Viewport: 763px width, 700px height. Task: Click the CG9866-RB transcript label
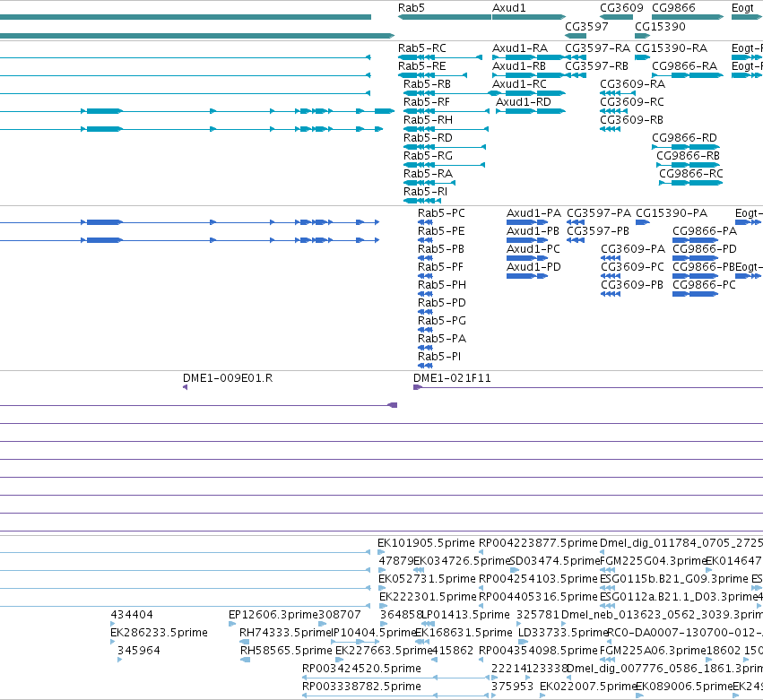click(x=688, y=156)
